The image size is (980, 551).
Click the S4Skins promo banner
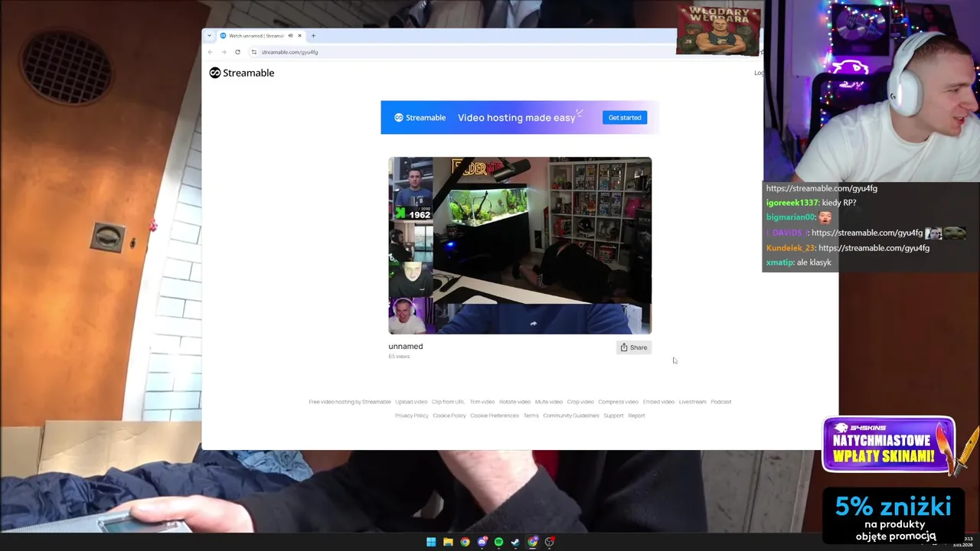pos(889,445)
